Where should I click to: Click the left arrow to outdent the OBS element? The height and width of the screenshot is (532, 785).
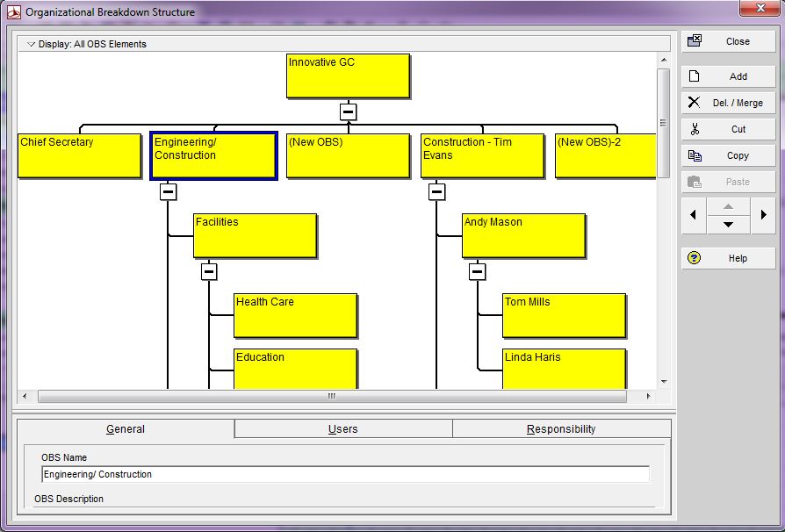tap(693, 215)
